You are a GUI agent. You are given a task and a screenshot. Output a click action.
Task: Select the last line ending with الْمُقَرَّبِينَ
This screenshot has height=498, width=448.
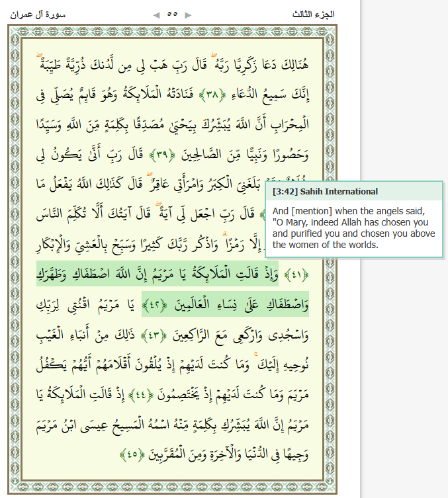(214, 454)
